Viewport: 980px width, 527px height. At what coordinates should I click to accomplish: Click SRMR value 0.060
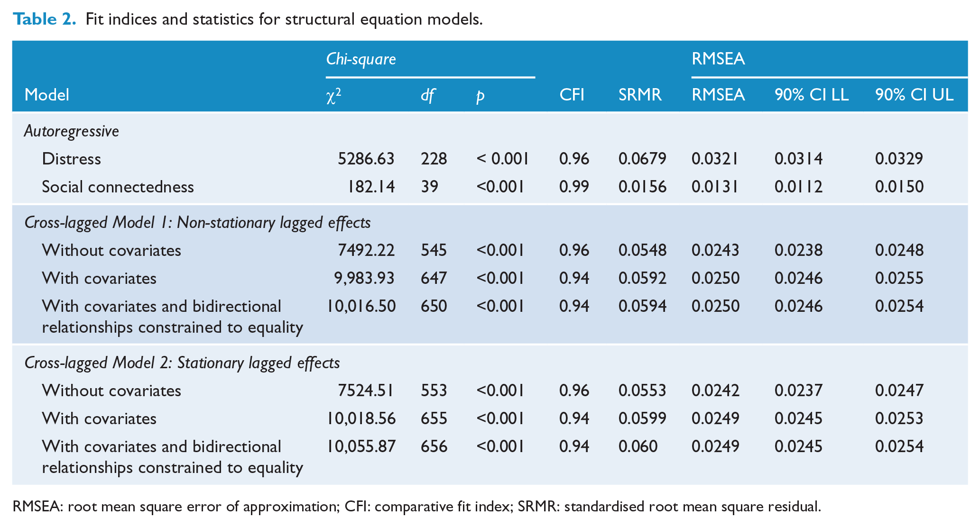click(x=638, y=446)
